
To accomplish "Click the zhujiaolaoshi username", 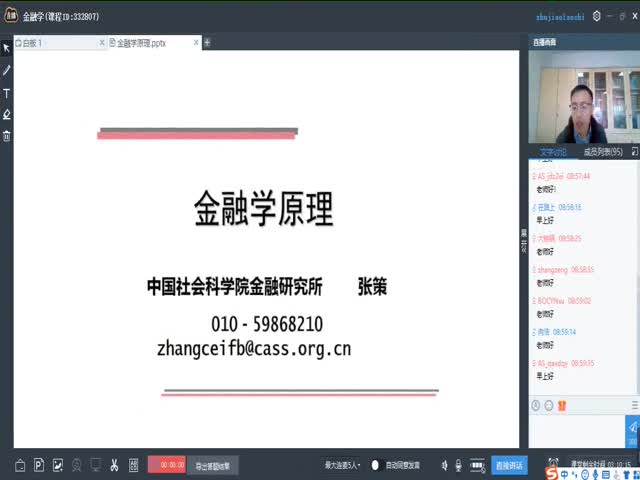I will pos(560,17).
